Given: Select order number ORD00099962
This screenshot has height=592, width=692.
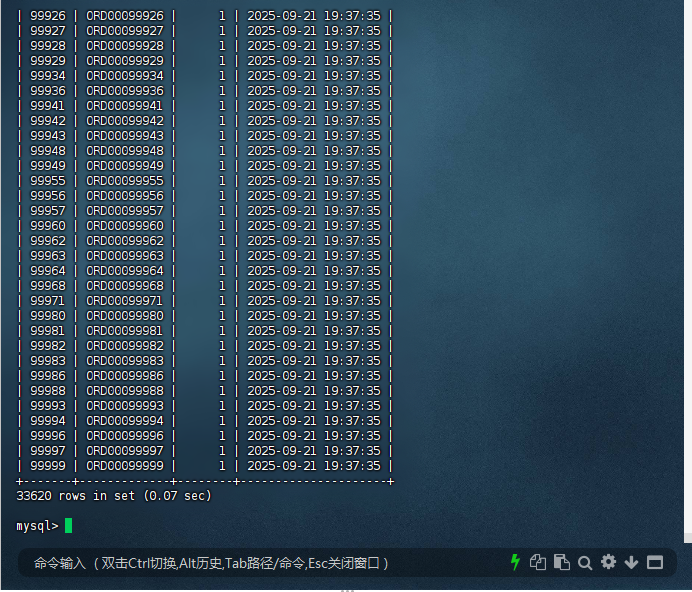Looking at the screenshot, I should click(125, 241).
